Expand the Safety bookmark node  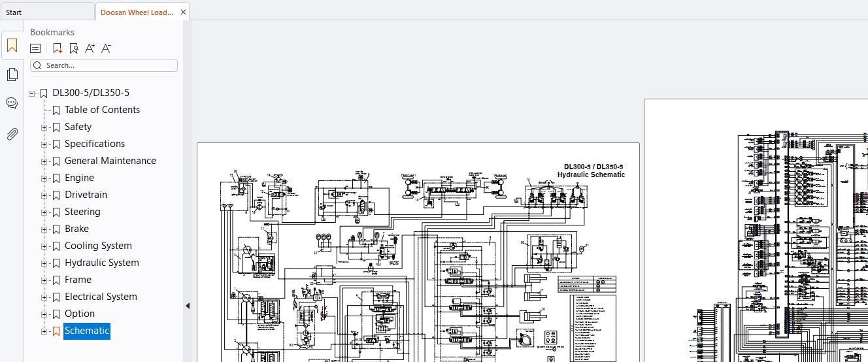click(x=44, y=127)
